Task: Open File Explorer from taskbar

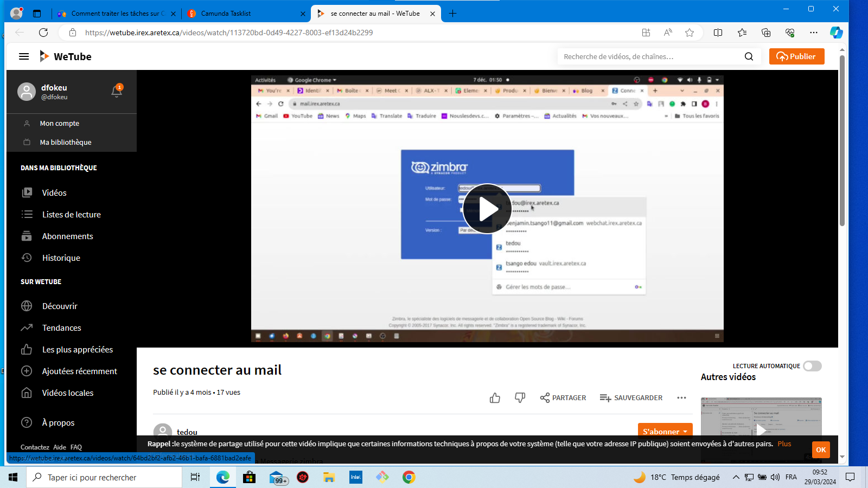Action: tap(329, 477)
